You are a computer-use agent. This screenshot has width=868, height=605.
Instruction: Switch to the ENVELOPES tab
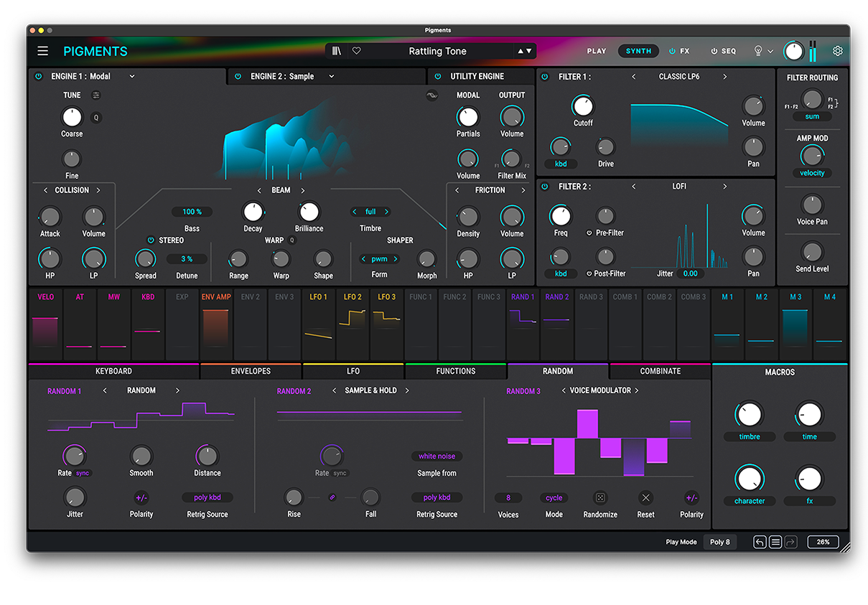pos(251,371)
